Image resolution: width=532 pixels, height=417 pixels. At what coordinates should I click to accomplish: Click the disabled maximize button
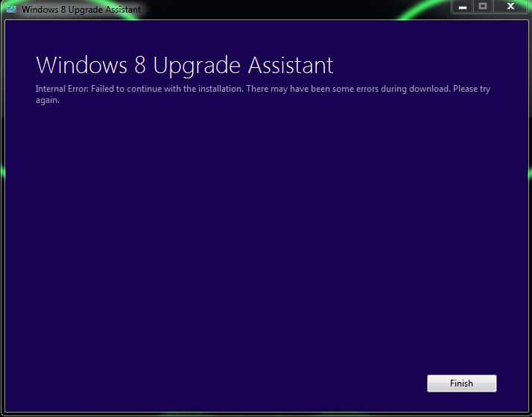pos(483,7)
